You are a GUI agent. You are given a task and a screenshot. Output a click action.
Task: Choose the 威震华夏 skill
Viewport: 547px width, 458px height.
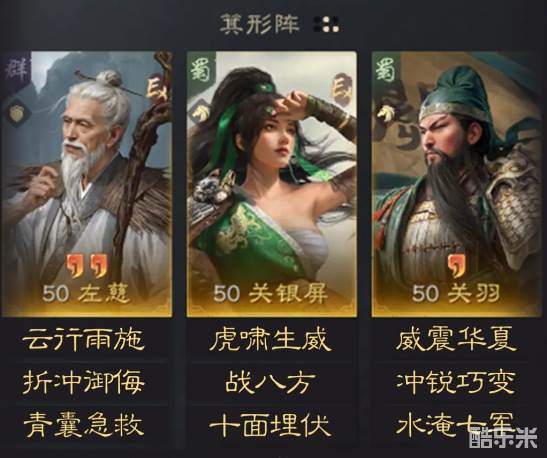pyautogui.click(x=457, y=339)
